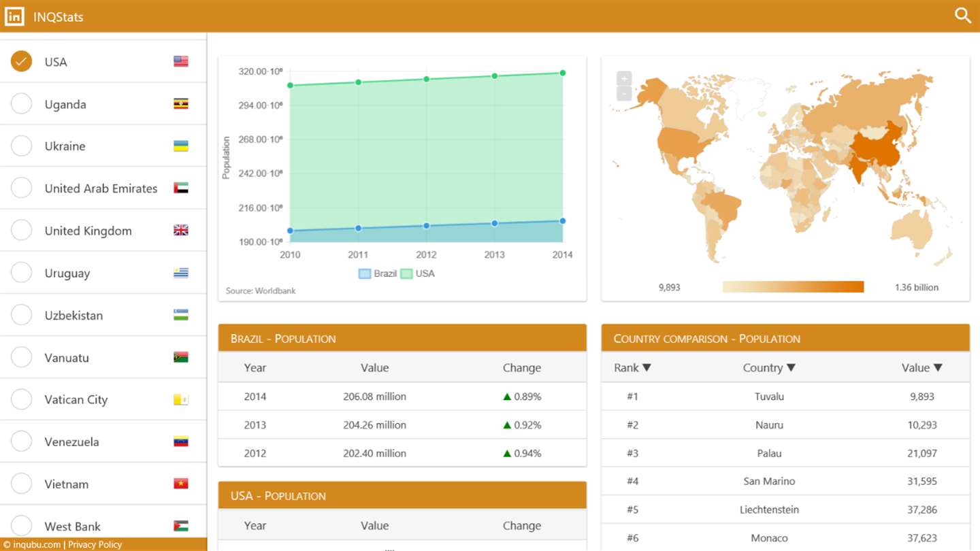Viewport: 980px width, 551px height.
Task: Click the Brazil 2010 data point
Action: (x=290, y=231)
